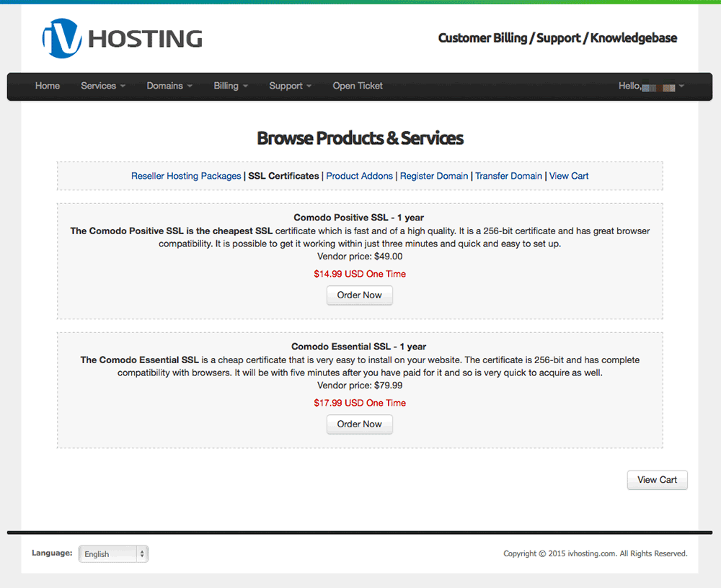The width and height of the screenshot is (721, 588).
Task: Open the Product Addons link
Action: tap(359, 176)
